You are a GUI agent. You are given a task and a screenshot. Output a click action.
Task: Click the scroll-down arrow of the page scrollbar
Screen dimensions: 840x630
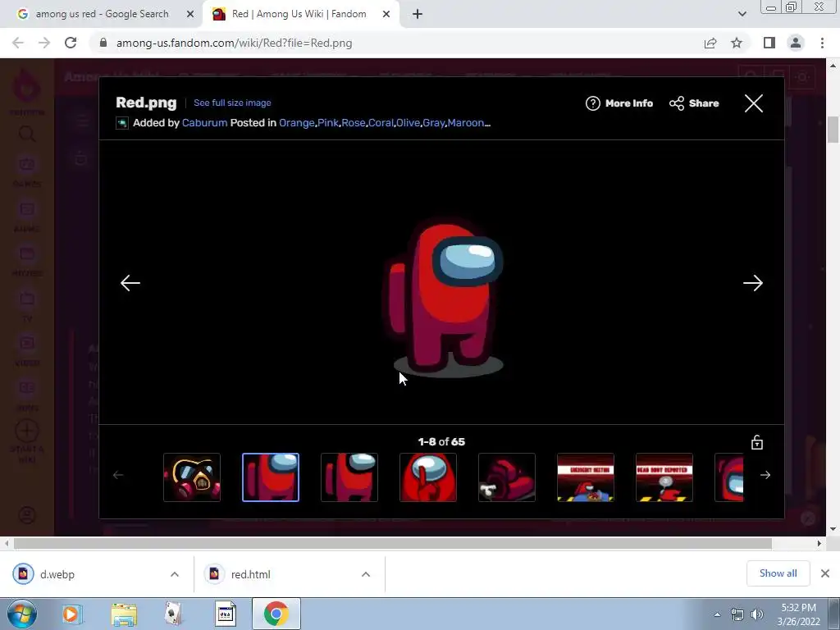tap(833, 529)
